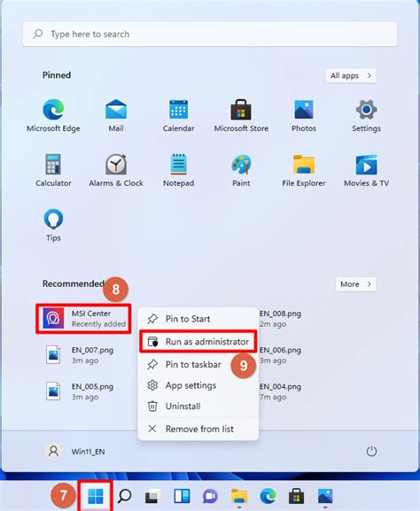The height and width of the screenshot is (511, 420).
Task: Select MSI Center in Recommended
Action: [83, 319]
